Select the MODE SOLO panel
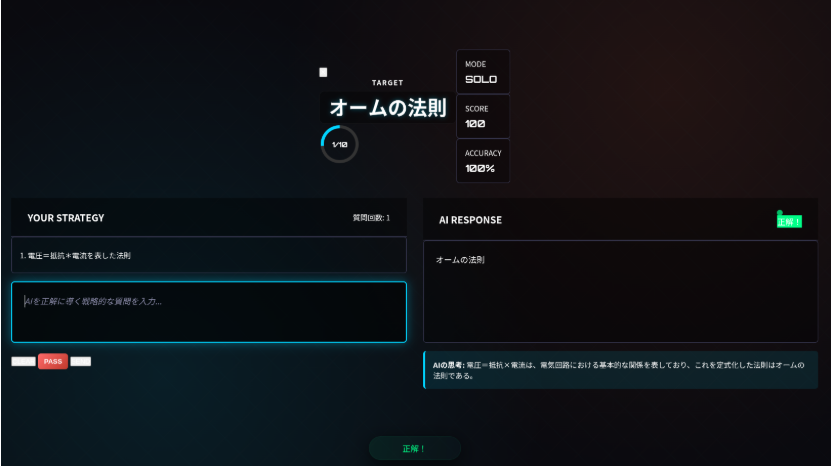Image resolution: width=831 pixels, height=466 pixels. 483,72
